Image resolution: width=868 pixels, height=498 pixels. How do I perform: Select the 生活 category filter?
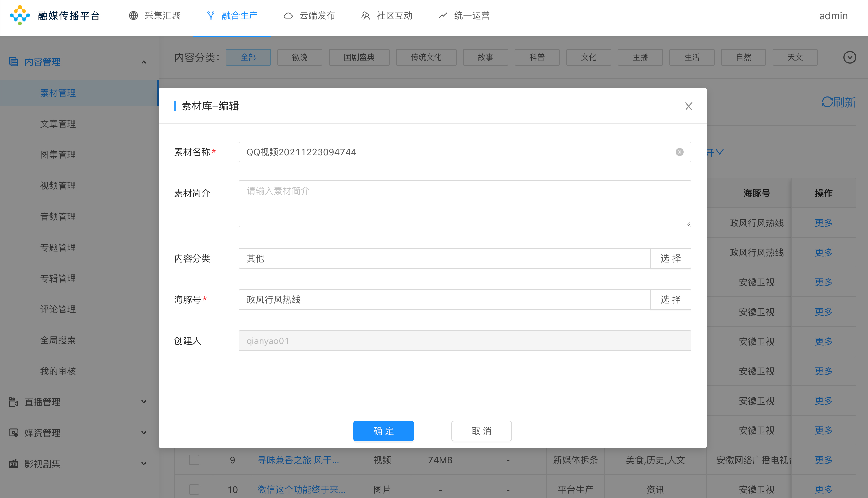tap(692, 57)
